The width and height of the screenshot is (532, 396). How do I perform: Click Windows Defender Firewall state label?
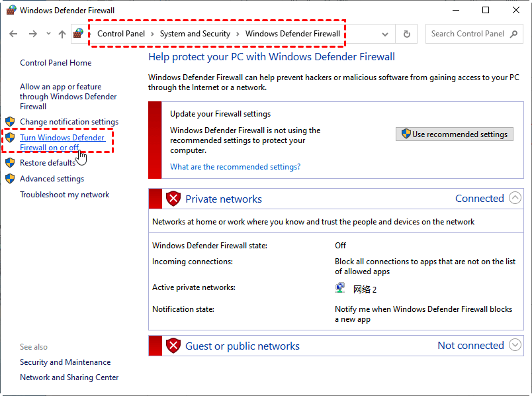click(210, 246)
